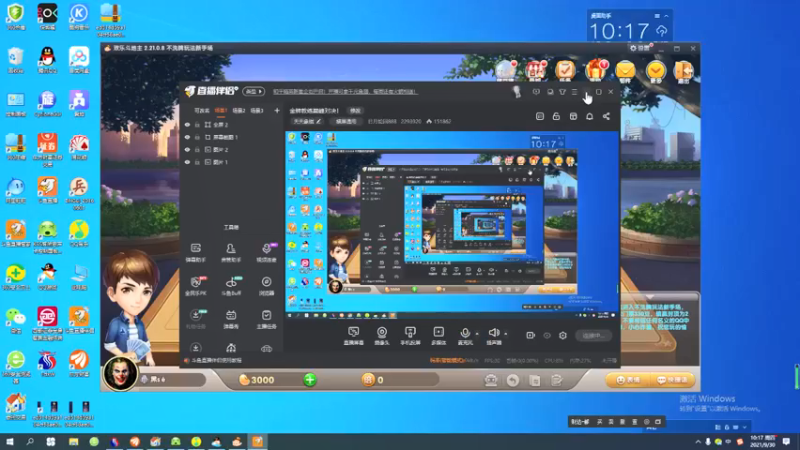Open the 全民乐PK tool
Screen dimensions: 800x450
(195, 286)
